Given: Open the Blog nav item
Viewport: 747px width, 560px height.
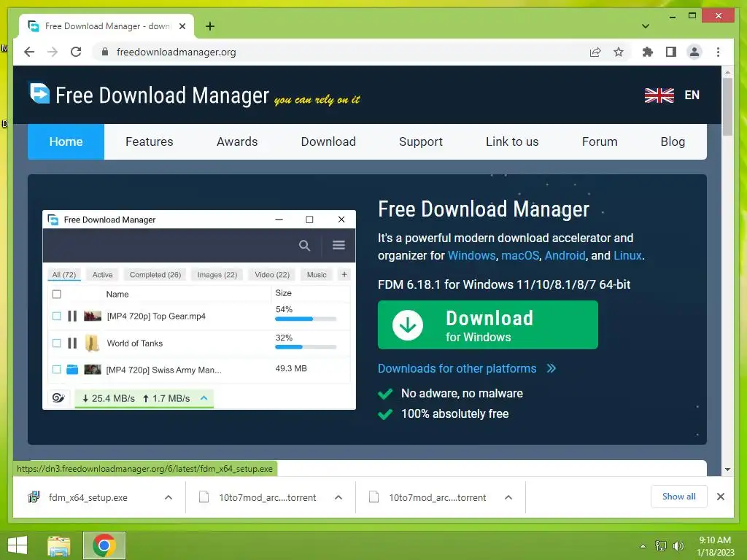Looking at the screenshot, I should point(673,141).
